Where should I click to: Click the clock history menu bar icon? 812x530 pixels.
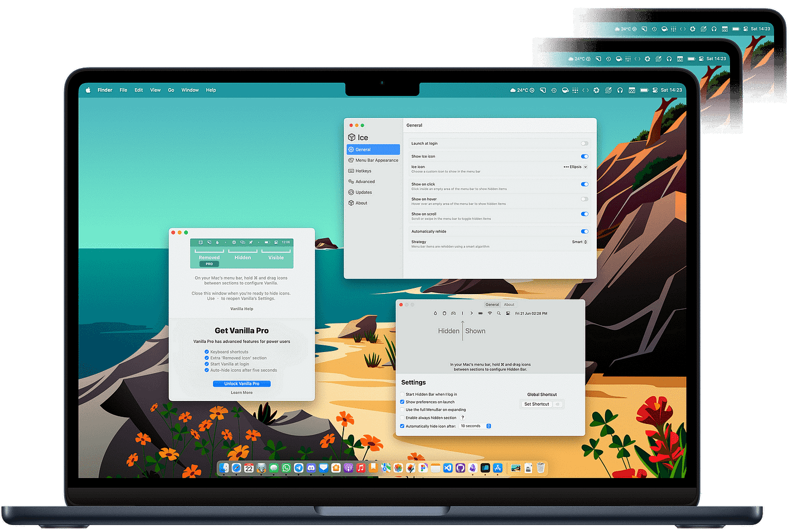click(x=554, y=90)
